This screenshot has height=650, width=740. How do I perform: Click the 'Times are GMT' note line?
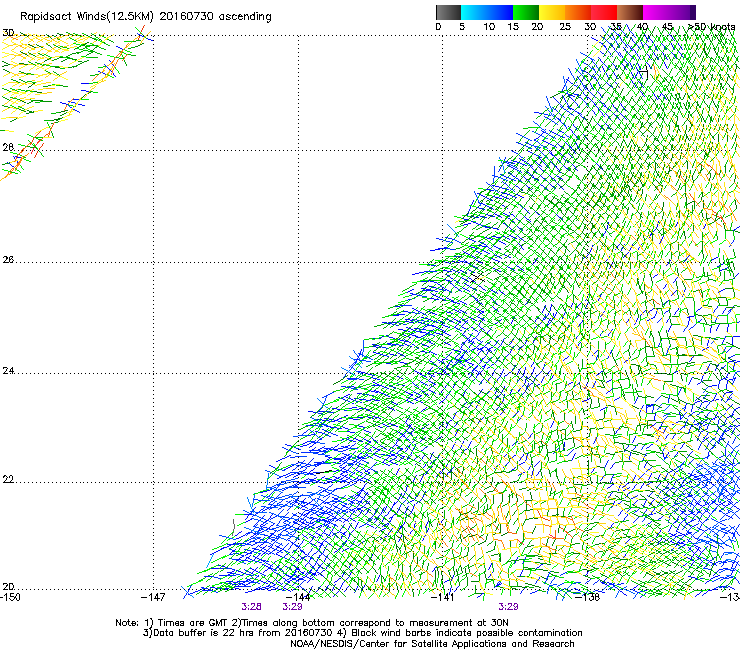[x=312, y=623]
